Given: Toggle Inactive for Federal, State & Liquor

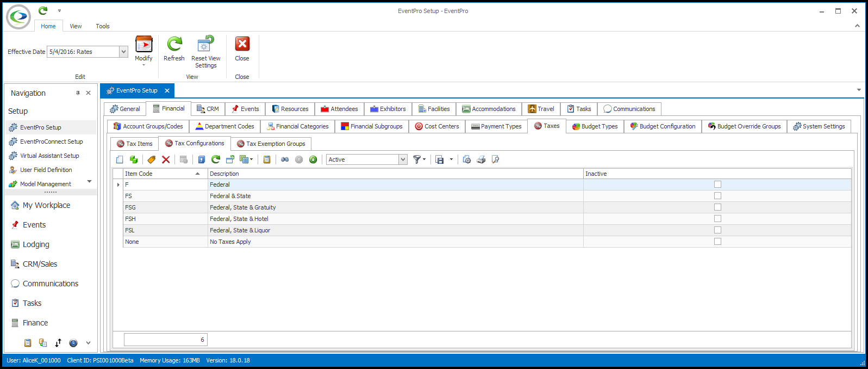Looking at the screenshot, I should pos(717,230).
